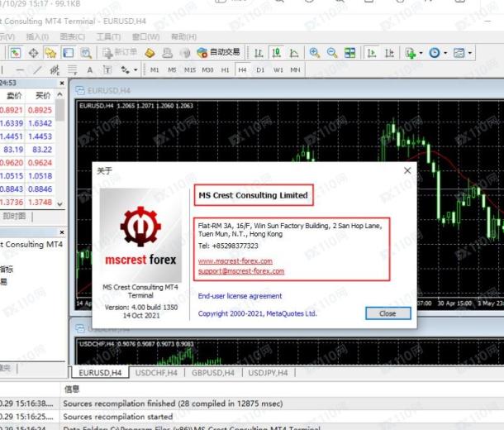Close the About dialog with X
Screen dimensions: 504x430
click(407, 170)
